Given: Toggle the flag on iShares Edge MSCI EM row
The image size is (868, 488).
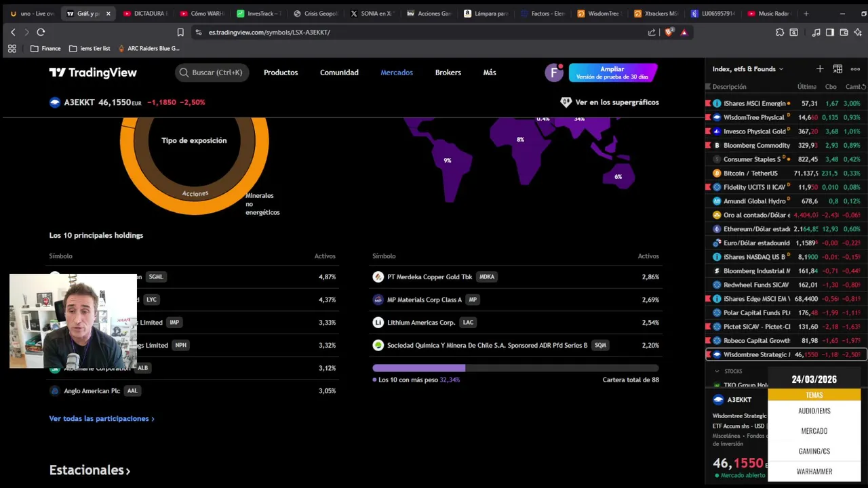Looking at the screenshot, I should [x=708, y=299].
